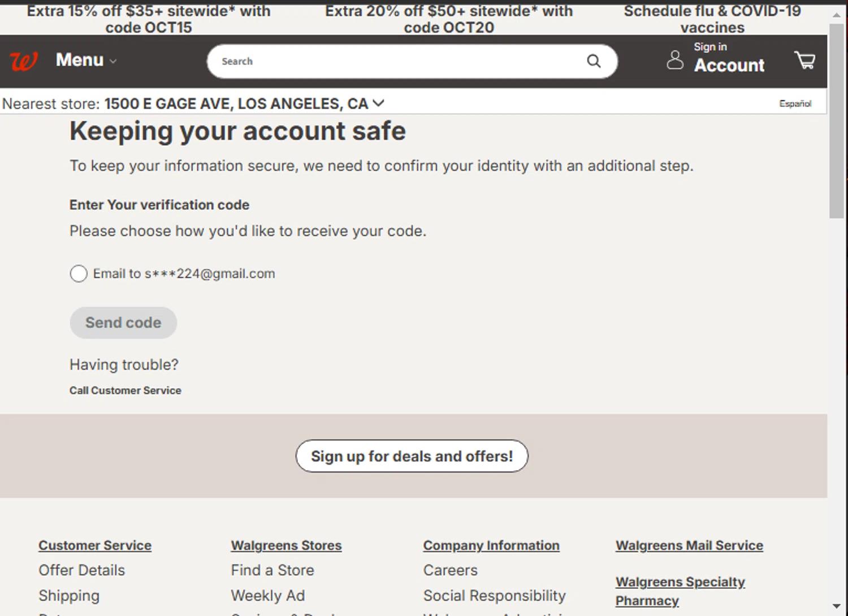Open the shopping cart icon
Image resolution: width=848 pixels, height=616 pixels.
(805, 60)
